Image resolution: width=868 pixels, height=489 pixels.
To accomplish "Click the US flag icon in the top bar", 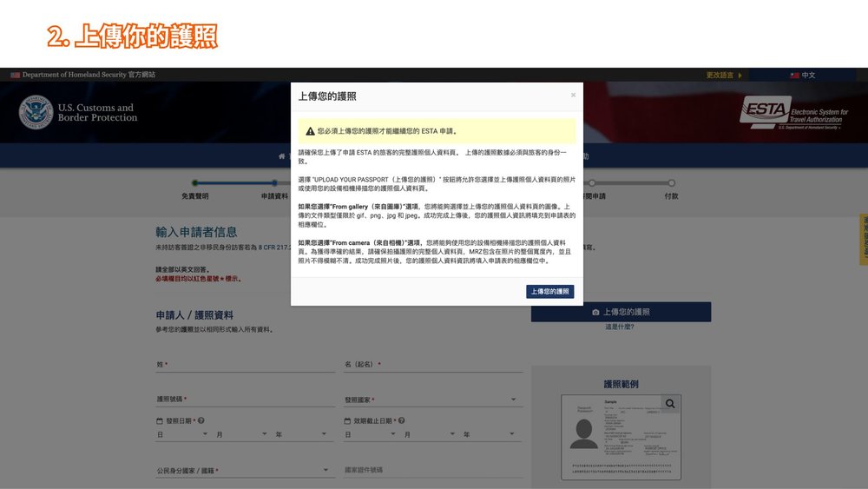I will [x=16, y=75].
